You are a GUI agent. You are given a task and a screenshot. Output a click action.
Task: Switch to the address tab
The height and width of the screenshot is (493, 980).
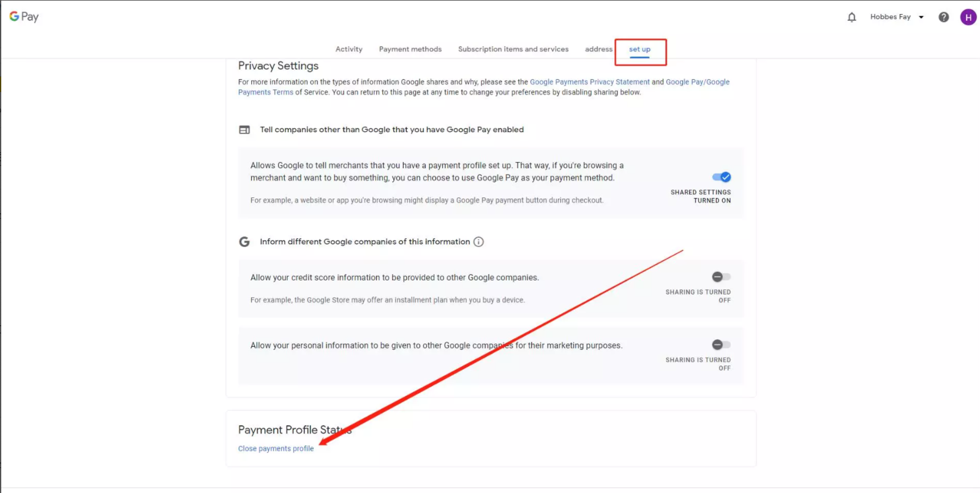(x=598, y=49)
